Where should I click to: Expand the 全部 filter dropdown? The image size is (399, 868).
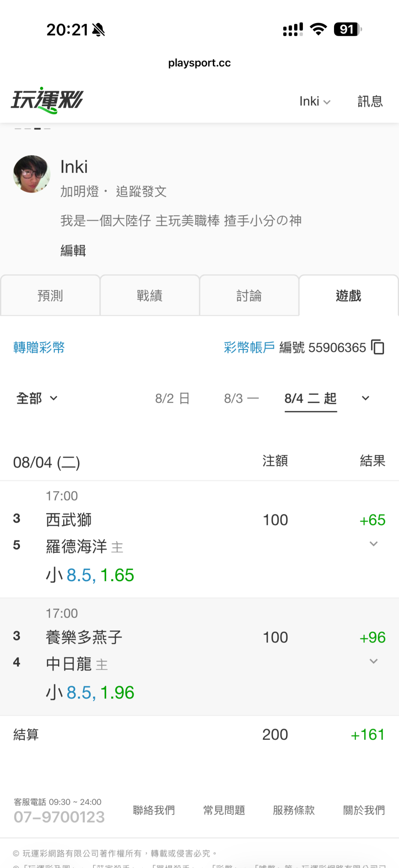click(x=37, y=398)
